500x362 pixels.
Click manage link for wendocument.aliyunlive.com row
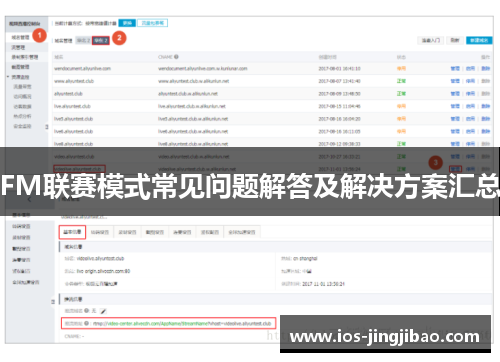click(x=455, y=68)
